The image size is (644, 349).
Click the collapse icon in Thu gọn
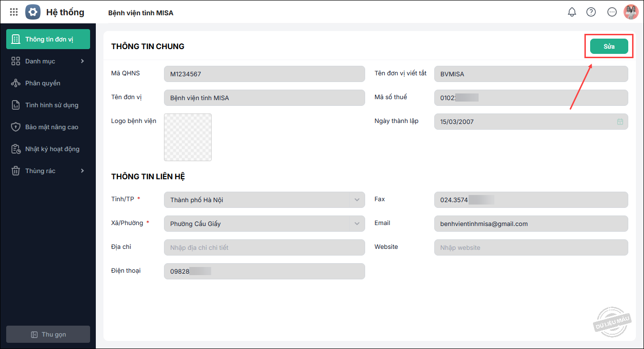34,335
